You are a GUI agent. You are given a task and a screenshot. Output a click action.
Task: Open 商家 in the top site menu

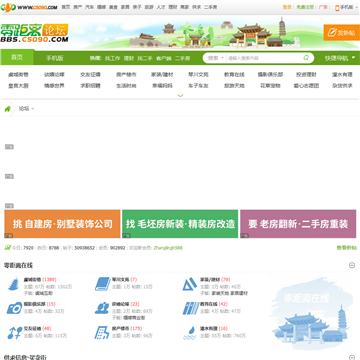point(184,7)
